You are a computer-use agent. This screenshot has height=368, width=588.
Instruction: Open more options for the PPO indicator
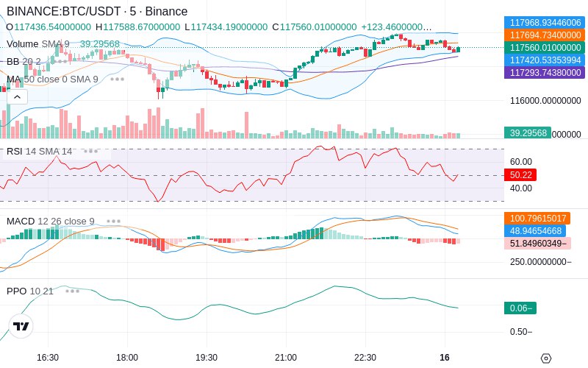click(72, 291)
